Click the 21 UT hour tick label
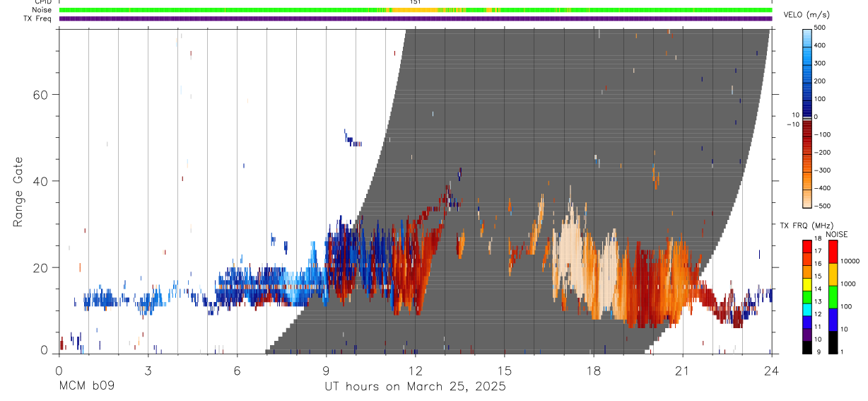This screenshot has width=868, height=401. 682,371
